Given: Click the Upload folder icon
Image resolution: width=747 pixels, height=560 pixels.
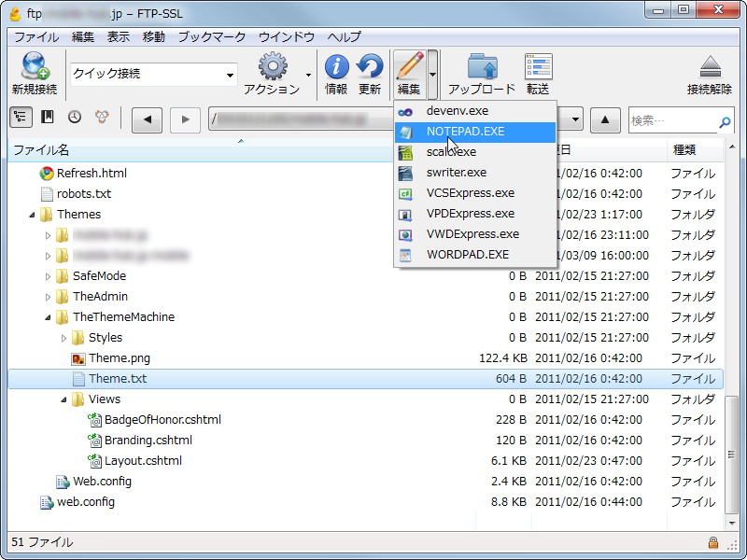Looking at the screenshot, I should [482, 65].
